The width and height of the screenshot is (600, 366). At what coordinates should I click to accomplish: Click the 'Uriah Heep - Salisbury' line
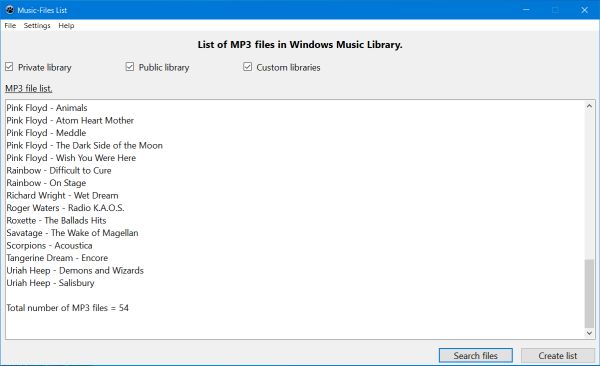point(51,283)
